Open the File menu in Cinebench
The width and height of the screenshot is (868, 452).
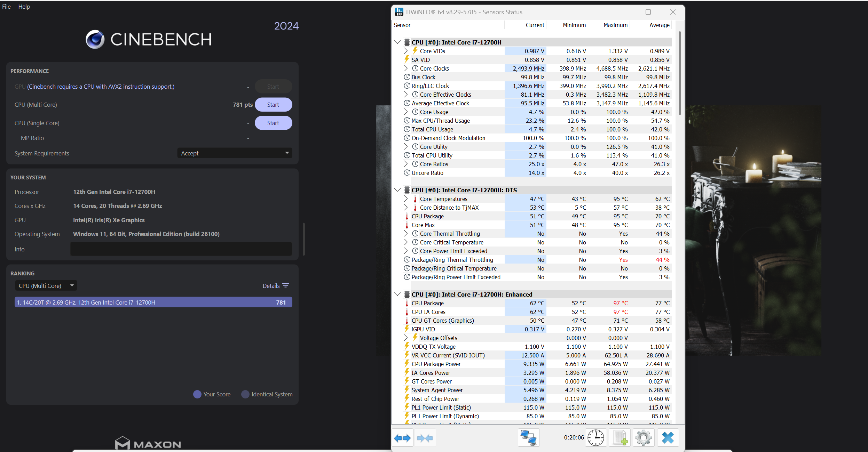click(x=6, y=7)
